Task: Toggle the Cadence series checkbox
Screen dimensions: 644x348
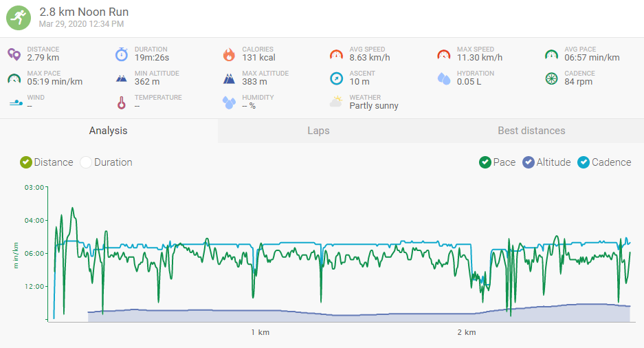Action: point(584,162)
